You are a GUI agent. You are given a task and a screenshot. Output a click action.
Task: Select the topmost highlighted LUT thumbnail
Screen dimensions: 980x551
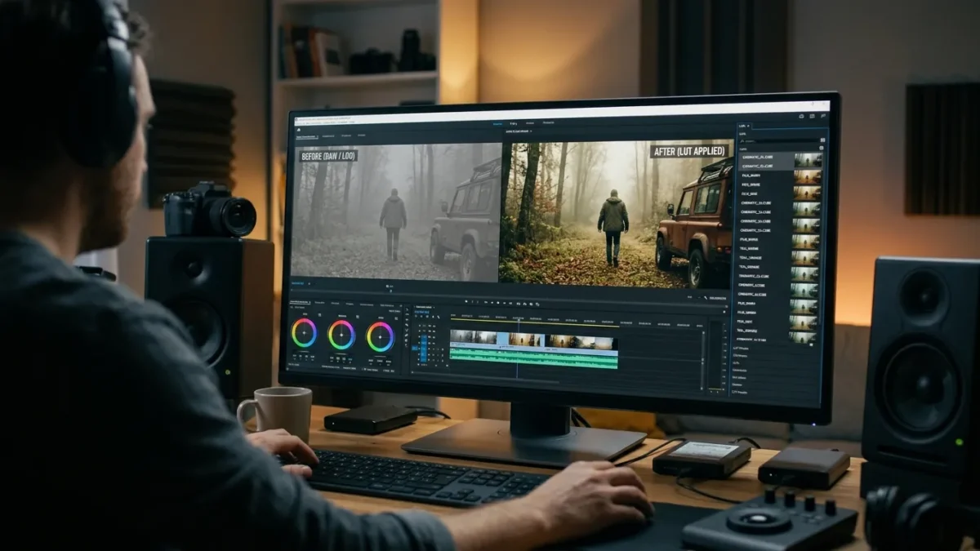coord(807,161)
